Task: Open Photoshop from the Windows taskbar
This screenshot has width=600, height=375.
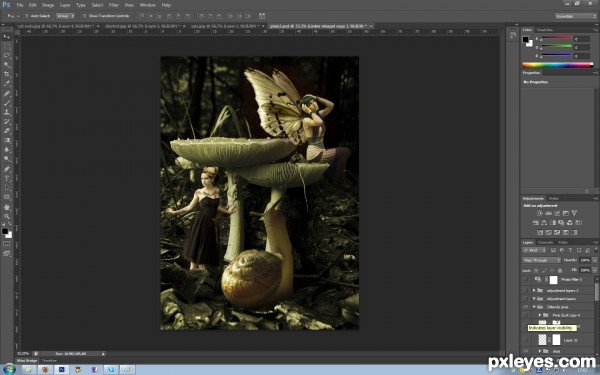Action: coord(61,369)
